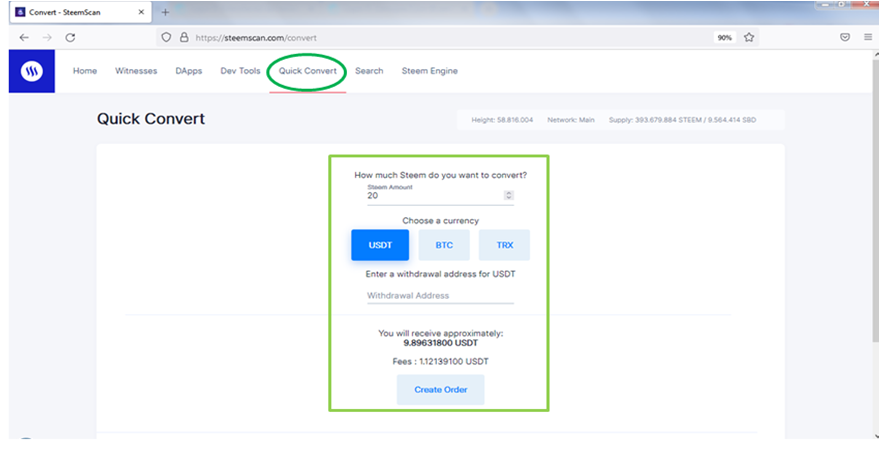
Task: Go to DApps in navigation
Action: point(189,71)
